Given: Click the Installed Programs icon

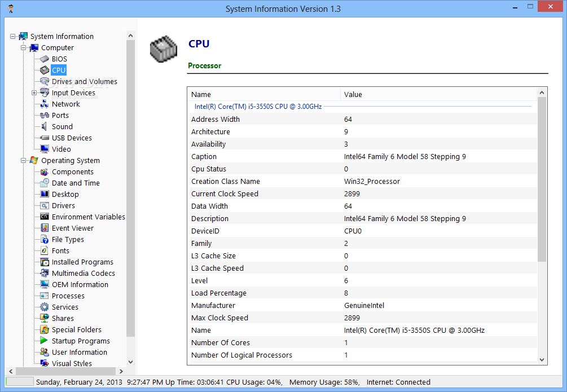Looking at the screenshot, I should pyautogui.click(x=44, y=262).
